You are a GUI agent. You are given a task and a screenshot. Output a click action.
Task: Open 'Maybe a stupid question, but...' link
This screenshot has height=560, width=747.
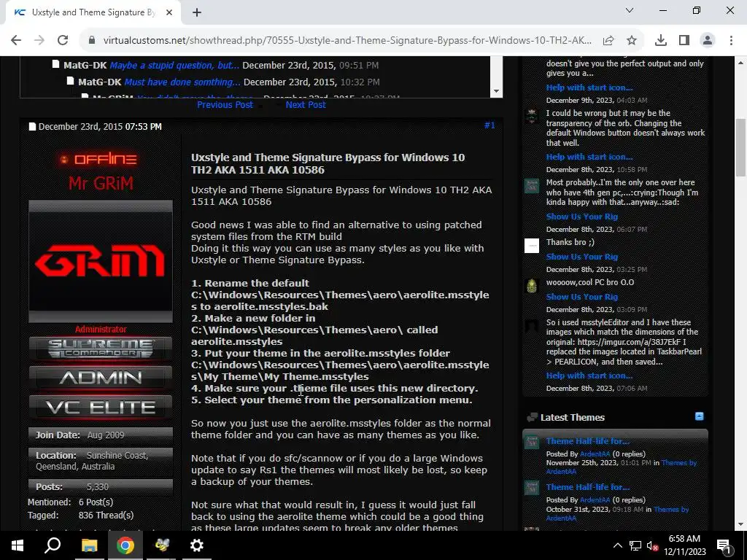(x=174, y=65)
